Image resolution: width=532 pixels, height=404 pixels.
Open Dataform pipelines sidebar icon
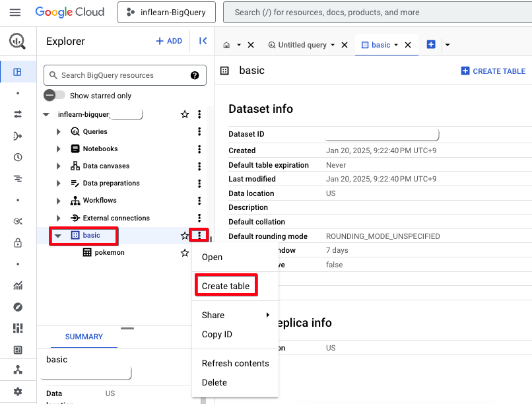click(18, 136)
